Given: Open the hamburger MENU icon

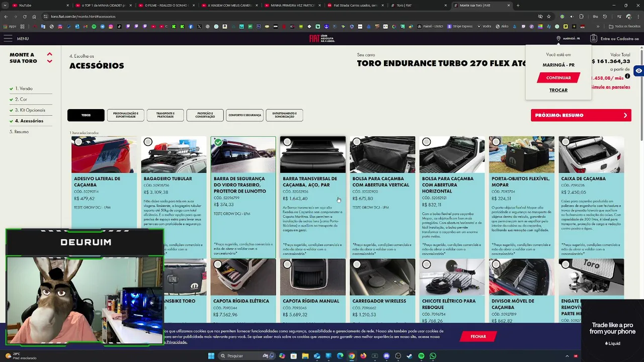Looking at the screenshot, I should click(8, 38).
